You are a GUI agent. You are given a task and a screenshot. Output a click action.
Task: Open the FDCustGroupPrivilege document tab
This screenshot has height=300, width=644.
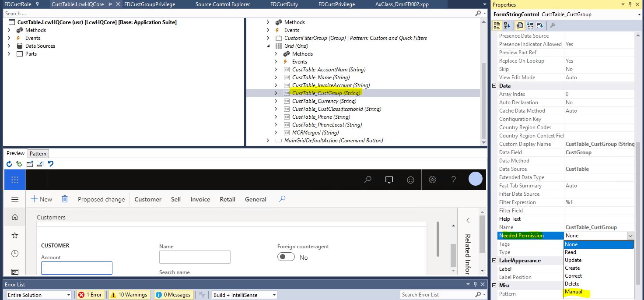click(x=150, y=4)
